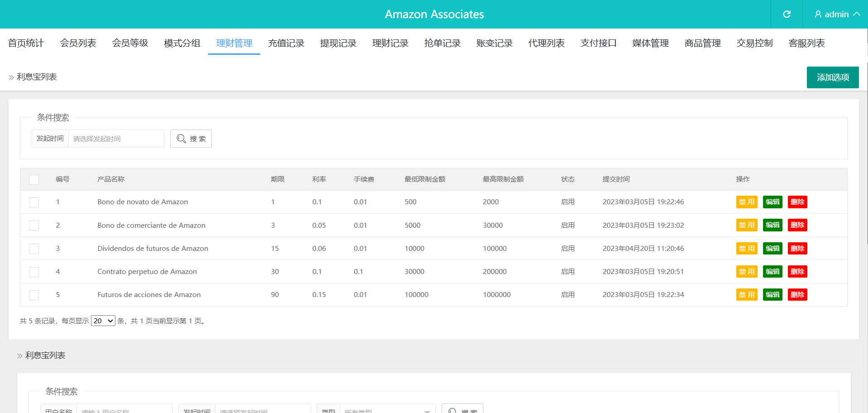
Task: Check the row for Contrato perpetuo
Action: (x=34, y=272)
